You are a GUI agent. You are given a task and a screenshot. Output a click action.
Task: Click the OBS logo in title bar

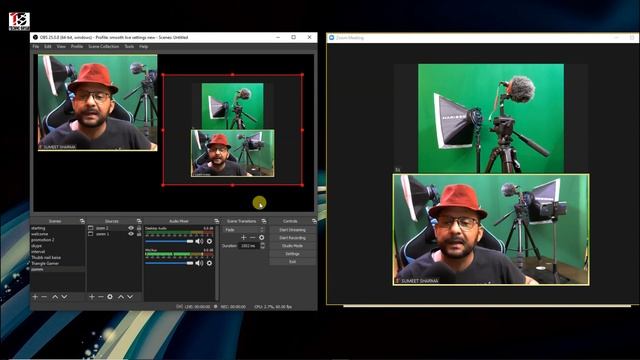pos(36,37)
